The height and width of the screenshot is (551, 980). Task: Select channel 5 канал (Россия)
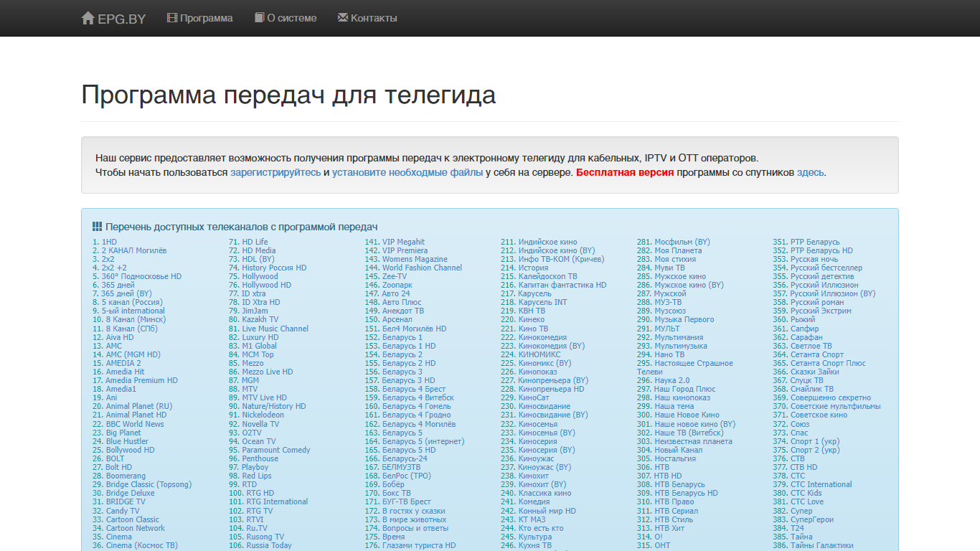point(132,303)
